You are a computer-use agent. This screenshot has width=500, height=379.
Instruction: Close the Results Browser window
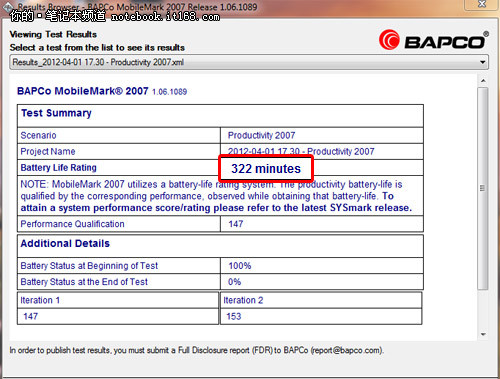click(482, 4)
